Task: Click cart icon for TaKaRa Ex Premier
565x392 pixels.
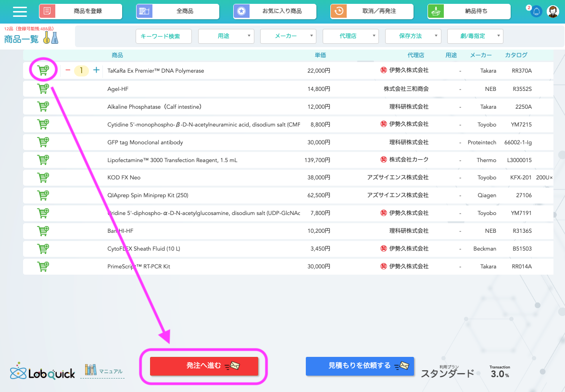Action: [x=43, y=71]
